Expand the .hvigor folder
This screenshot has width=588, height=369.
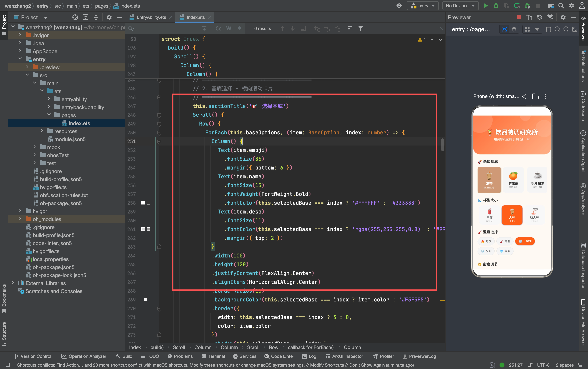pyautogui.click(x=20, y=35)
